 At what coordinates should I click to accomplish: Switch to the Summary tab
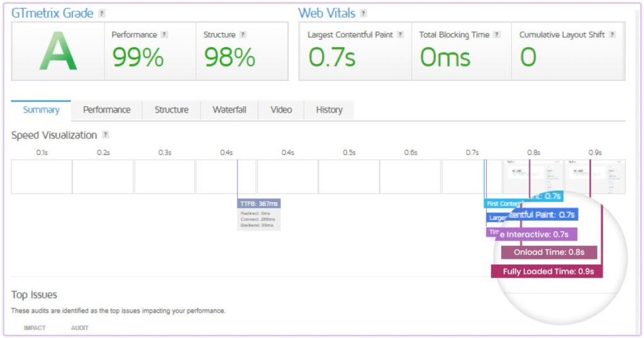click(x=41, y=110)
